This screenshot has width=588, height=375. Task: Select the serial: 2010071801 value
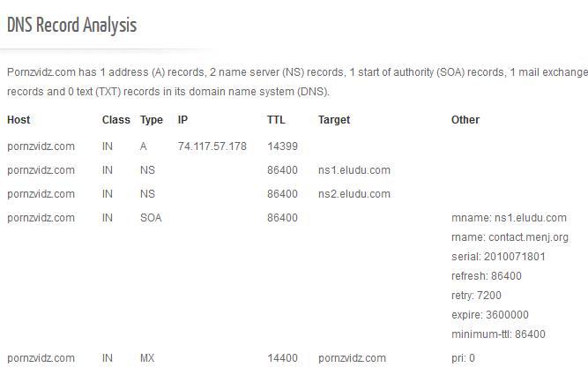(500, 257)
